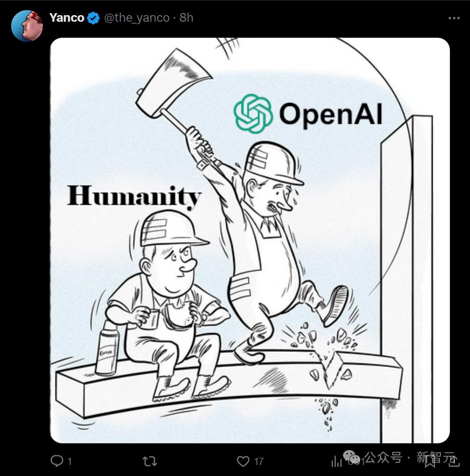View post analytics via bar-chart icon
Image resolution: width=470 pixels, height=476 pixels.
[336, 461]
